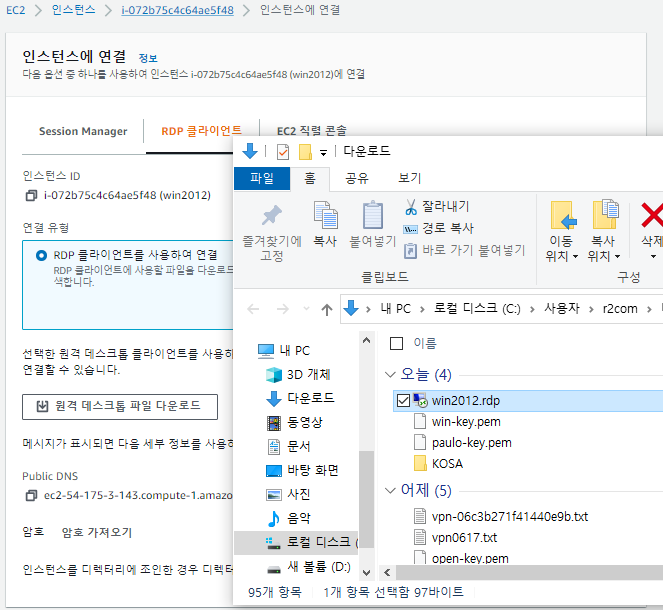This screenshot has height=610, width=663.
Task: Open the 파일 ribbon tab
Action: coord(262,178)
